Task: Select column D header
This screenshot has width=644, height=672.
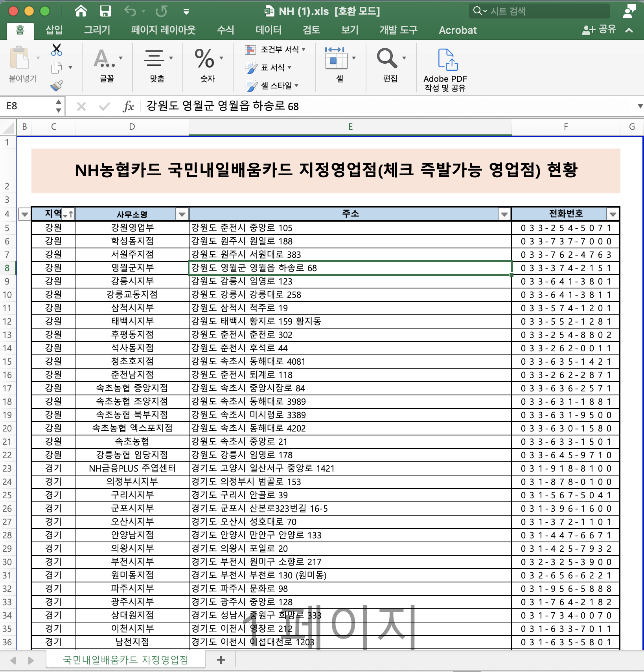Action: [x=132, y=127]
